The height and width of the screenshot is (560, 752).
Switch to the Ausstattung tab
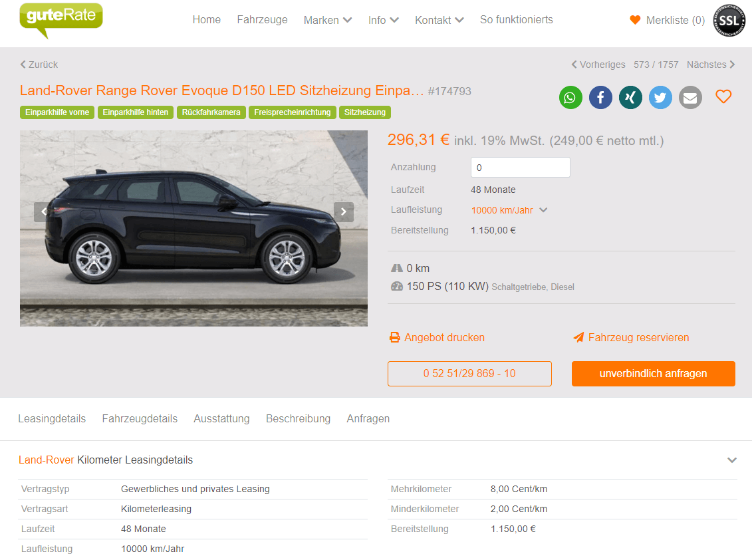(221, 418)
